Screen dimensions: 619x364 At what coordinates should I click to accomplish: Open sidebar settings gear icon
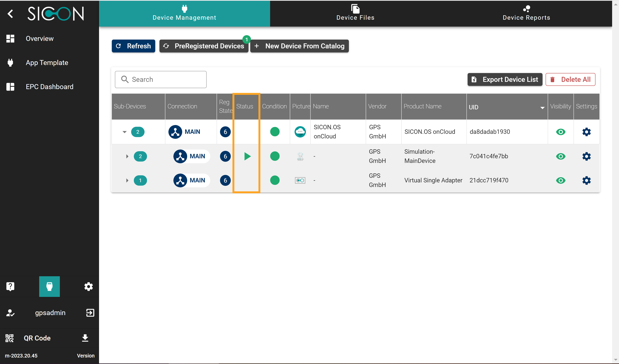(x=89, y=286)
